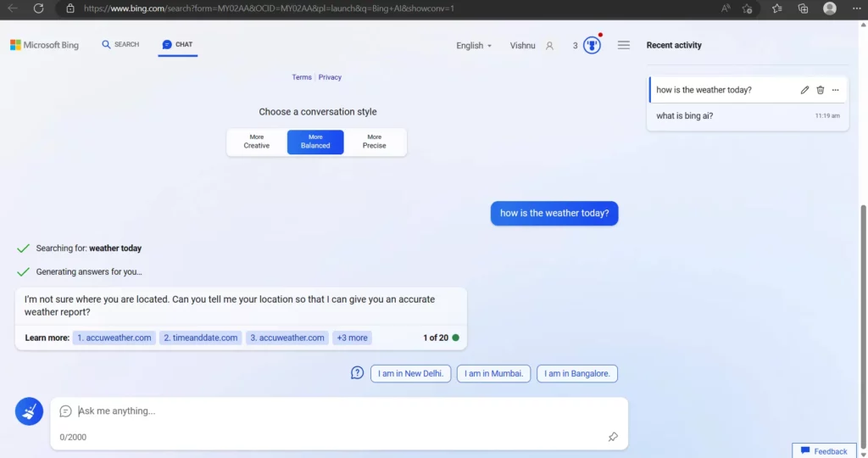Image resolution: width=868 pixels, height=458 pixels.
Task: Rename chat with pencil edit icon
Action: 804,90
